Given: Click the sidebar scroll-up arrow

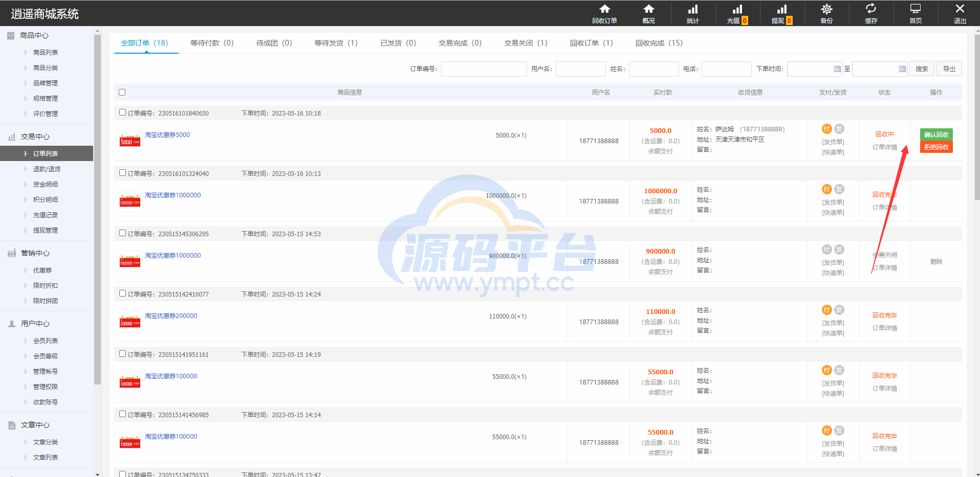Looking at the screenshot, I should (x=97, y=31).
